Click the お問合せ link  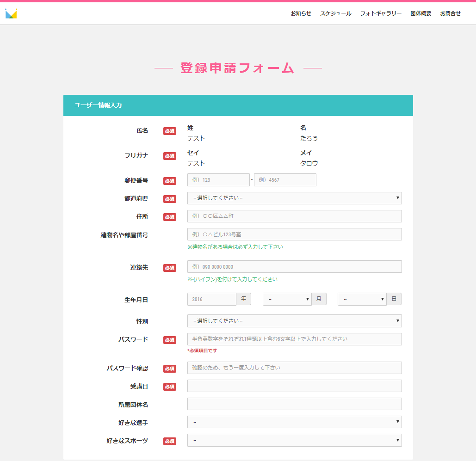tap(450, 13)
